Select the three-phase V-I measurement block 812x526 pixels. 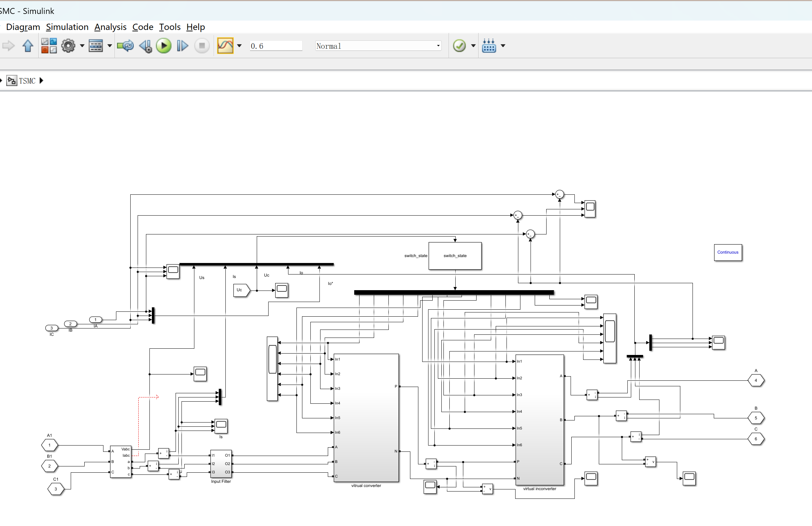121,462
